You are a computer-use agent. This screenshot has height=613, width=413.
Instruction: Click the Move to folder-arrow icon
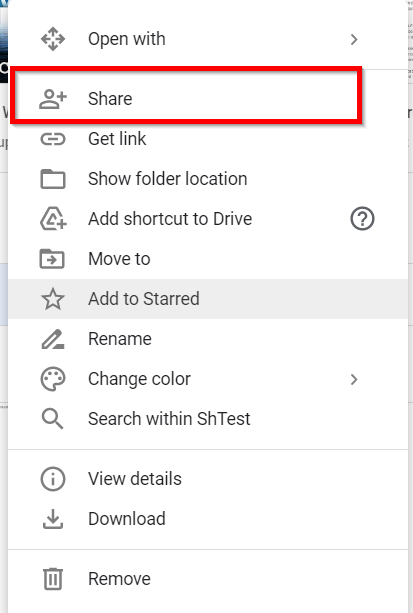click(x=52, y=259)
